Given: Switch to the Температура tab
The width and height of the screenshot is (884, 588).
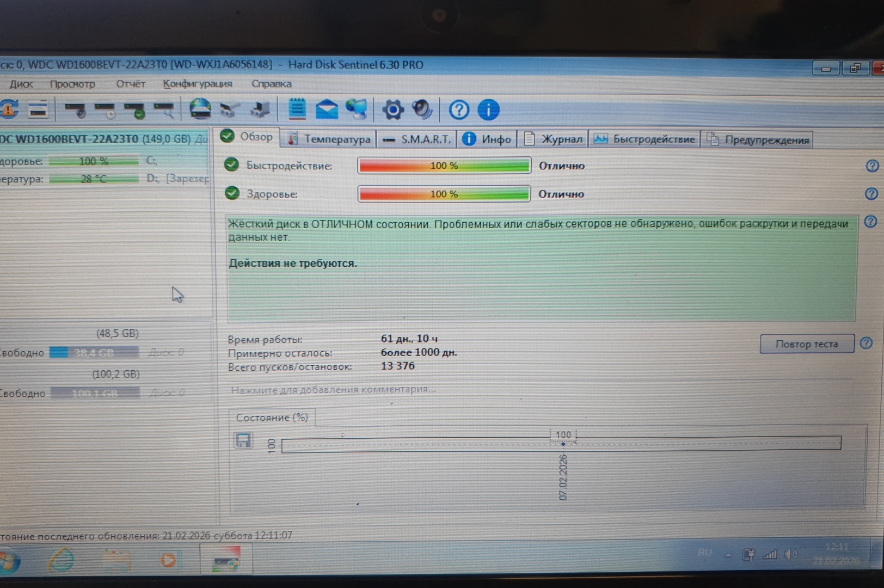Looking at the screenshot, I should (x=330, y=139).
